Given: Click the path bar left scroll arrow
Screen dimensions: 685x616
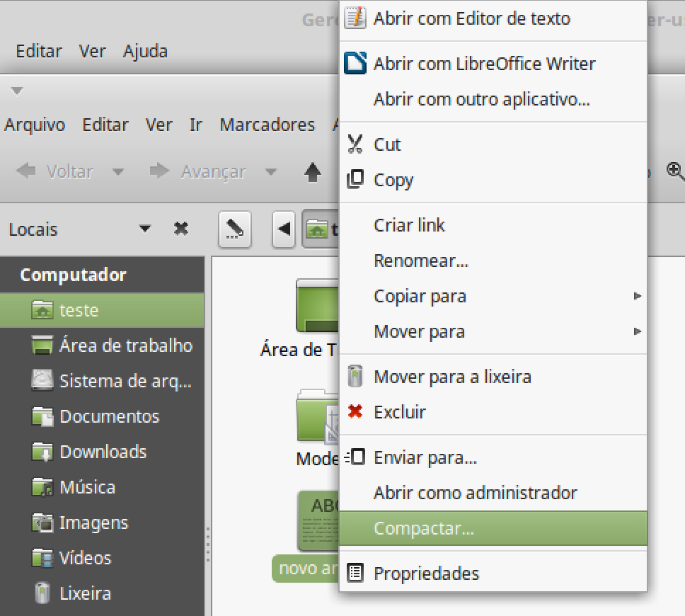Looking at the screenshot, I should coord(284,229).
